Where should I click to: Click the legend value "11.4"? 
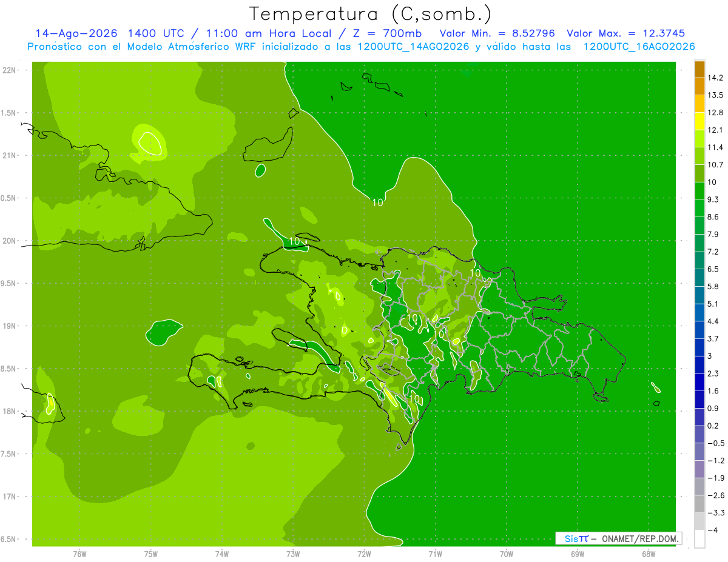pyautogui.click(x=715, y=147)
